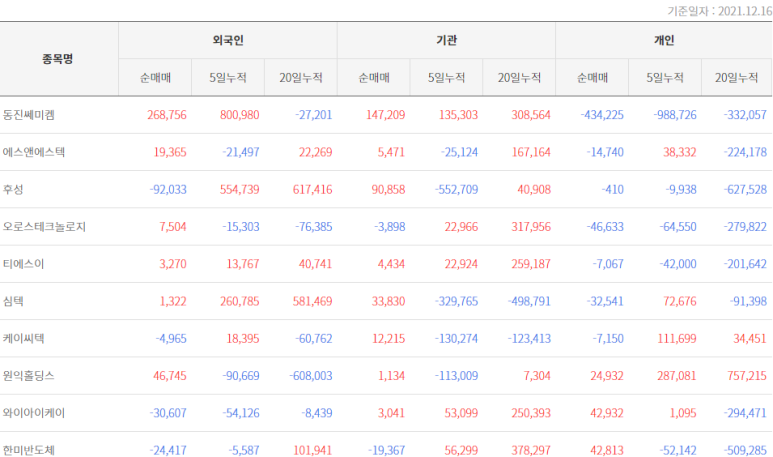Click 5일누적 header under 기관

tap(446, 77)
